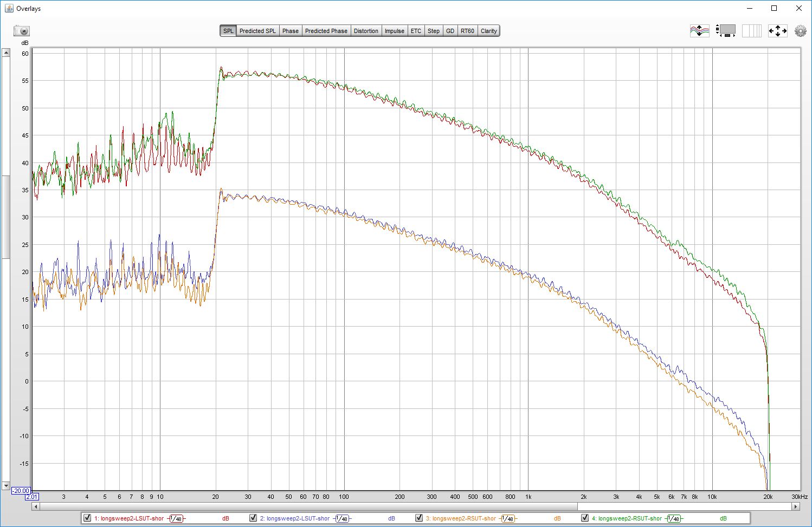The image size is (812, 527).
Task: Open graph controls gear icon
Action: coord(801,31)
